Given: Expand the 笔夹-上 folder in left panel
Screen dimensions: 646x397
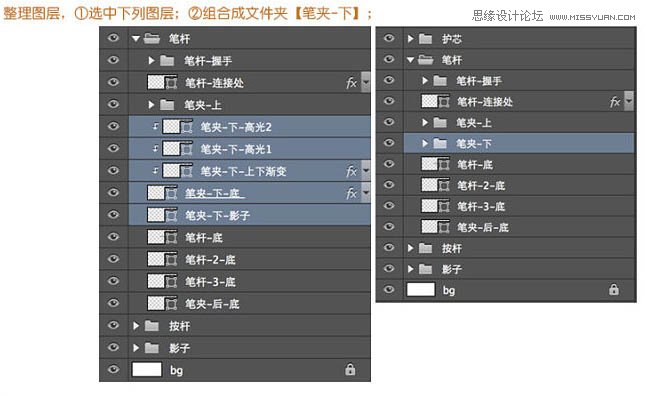Looking at the screenshot, I should point(151,105).
